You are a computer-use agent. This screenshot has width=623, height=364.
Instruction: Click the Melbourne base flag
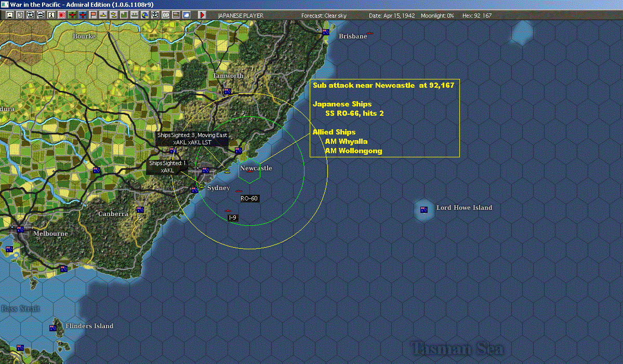20,230
